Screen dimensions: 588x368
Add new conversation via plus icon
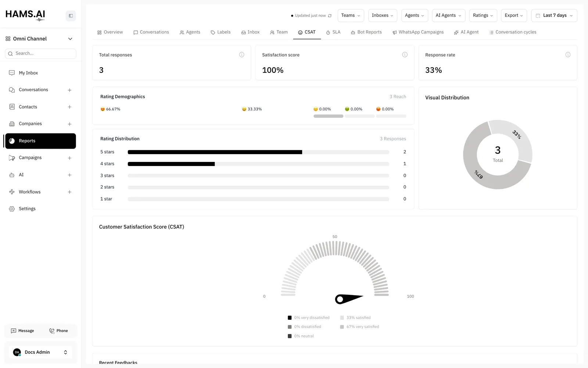(x=69, y=90)
